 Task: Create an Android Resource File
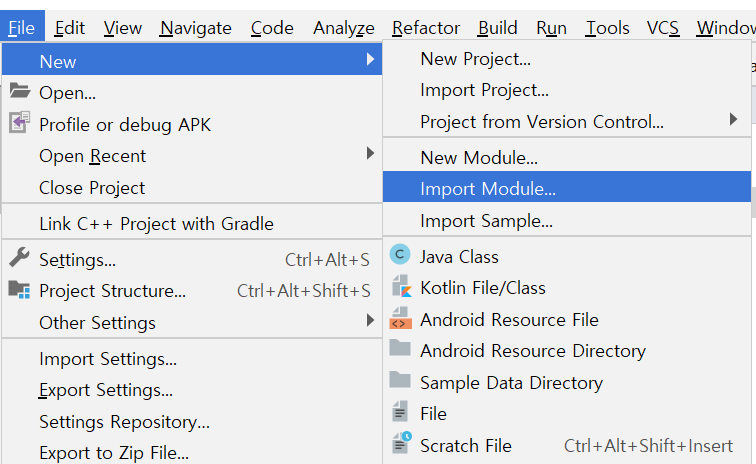click(x=567, y=318)
